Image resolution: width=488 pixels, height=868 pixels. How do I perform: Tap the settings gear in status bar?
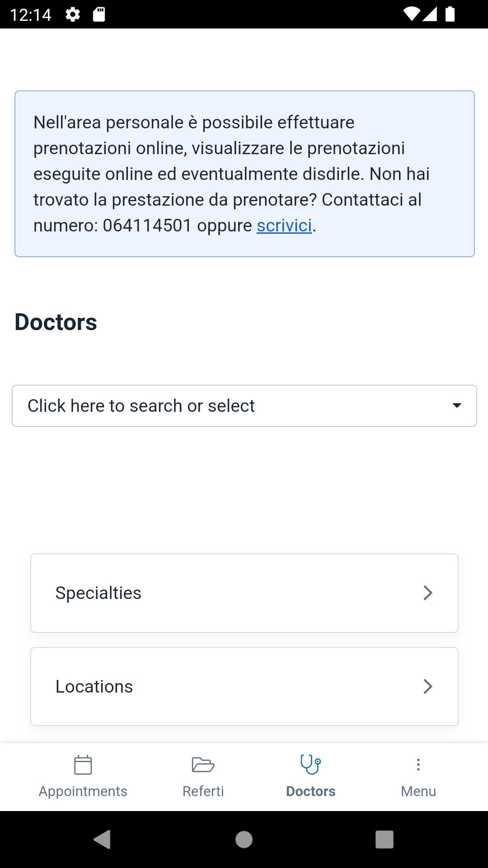click(73, 14)
